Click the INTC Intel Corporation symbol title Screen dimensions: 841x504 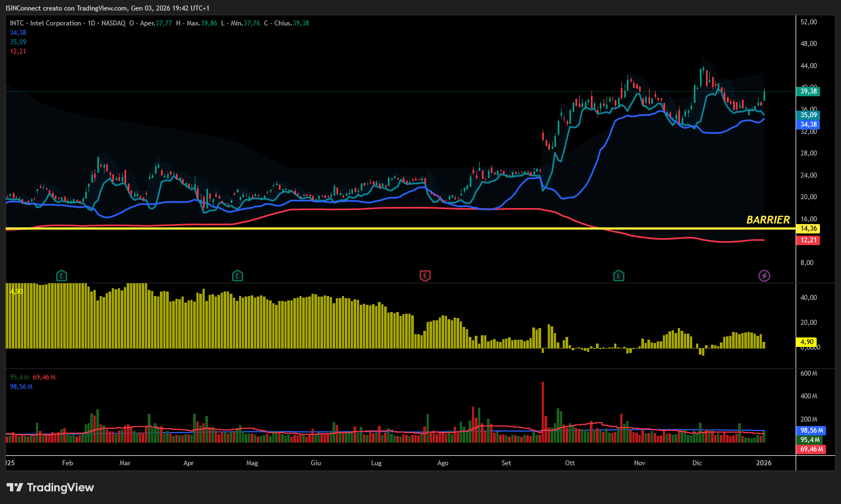point(45,23)
